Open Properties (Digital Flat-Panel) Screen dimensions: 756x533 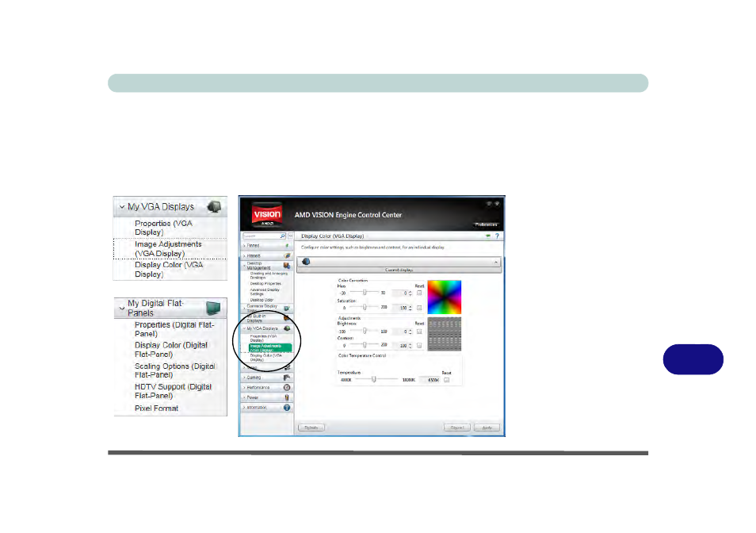(x=174, y=329)
